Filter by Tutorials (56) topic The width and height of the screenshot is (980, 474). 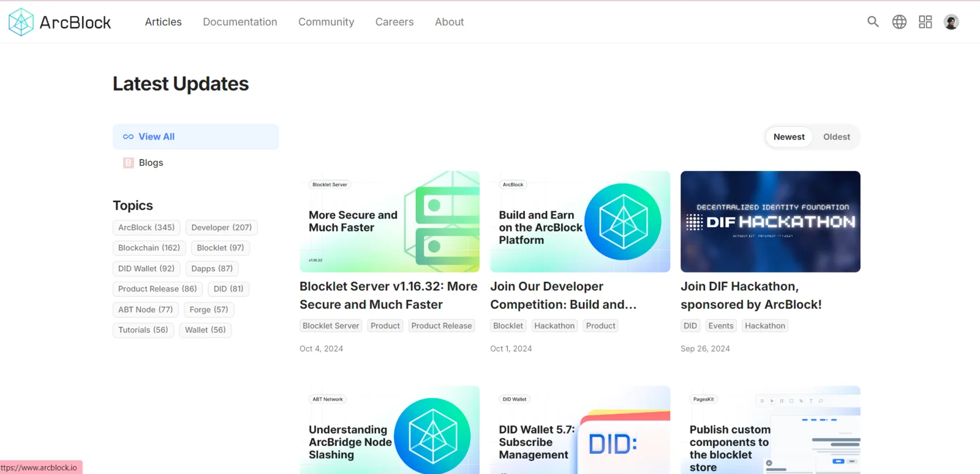click(x=143, y=330)
